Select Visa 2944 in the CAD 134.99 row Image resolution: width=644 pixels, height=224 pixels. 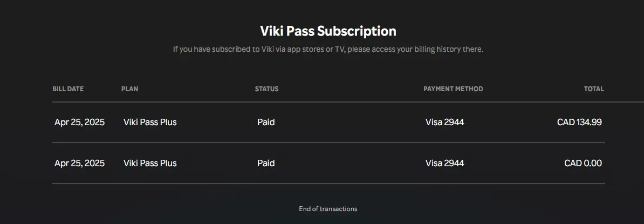(x=445, y=122)
